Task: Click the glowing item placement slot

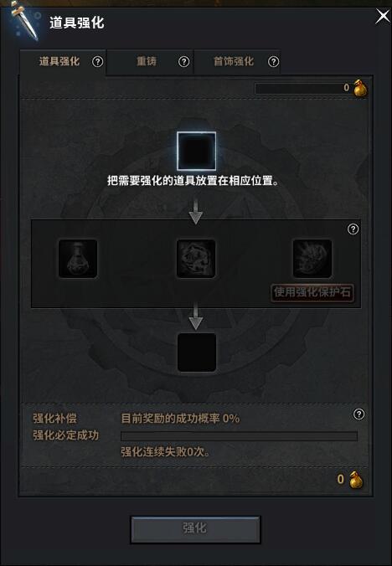Action: [x=196, y=151]
